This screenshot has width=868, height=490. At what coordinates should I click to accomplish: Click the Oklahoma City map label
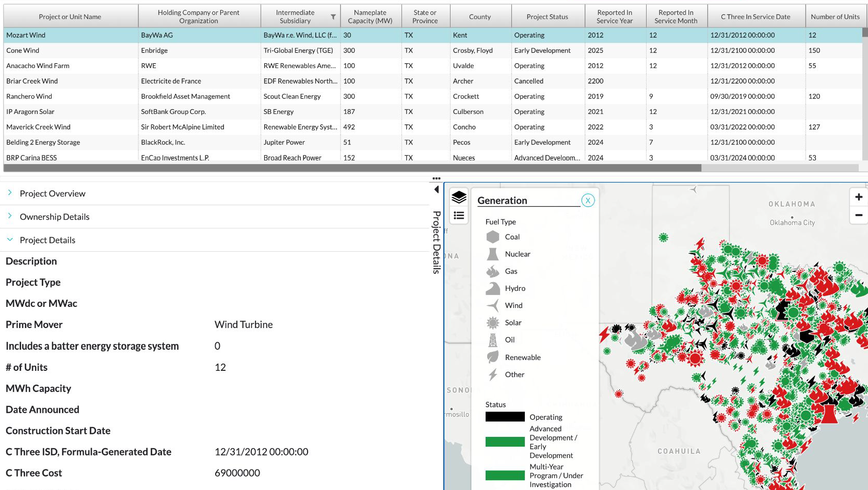point(792,223)
